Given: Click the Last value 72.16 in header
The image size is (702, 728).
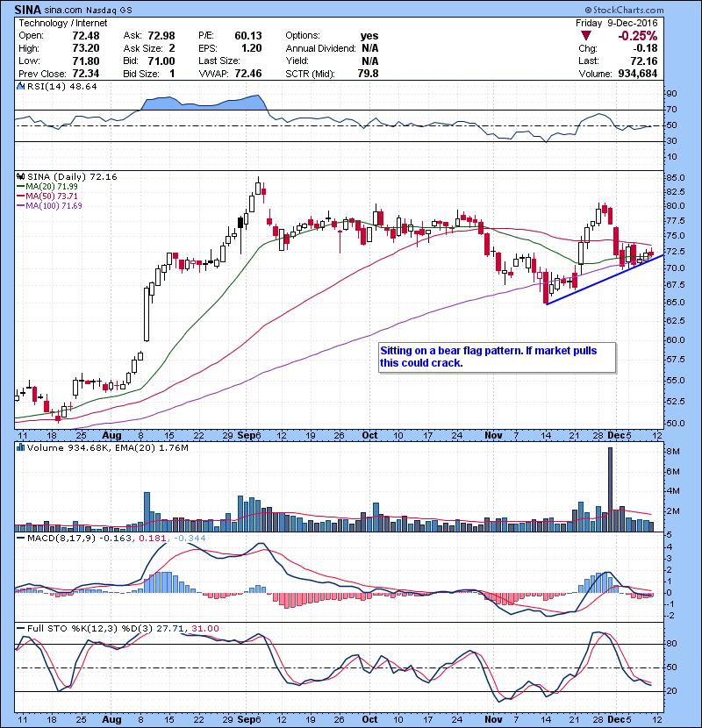Looking at the screenshot, I should click(x=644, y=61).
